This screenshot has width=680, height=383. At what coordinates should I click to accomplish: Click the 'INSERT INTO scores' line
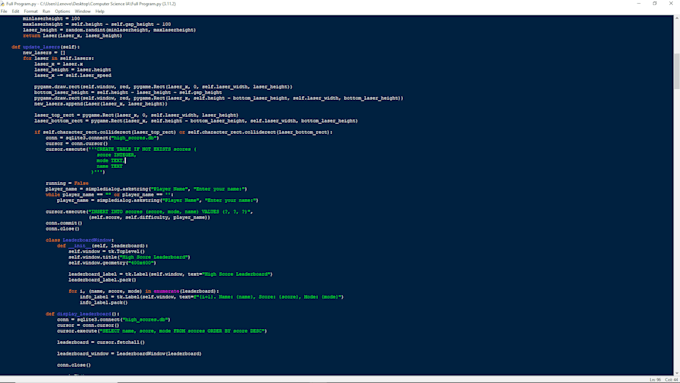(149, 211)
